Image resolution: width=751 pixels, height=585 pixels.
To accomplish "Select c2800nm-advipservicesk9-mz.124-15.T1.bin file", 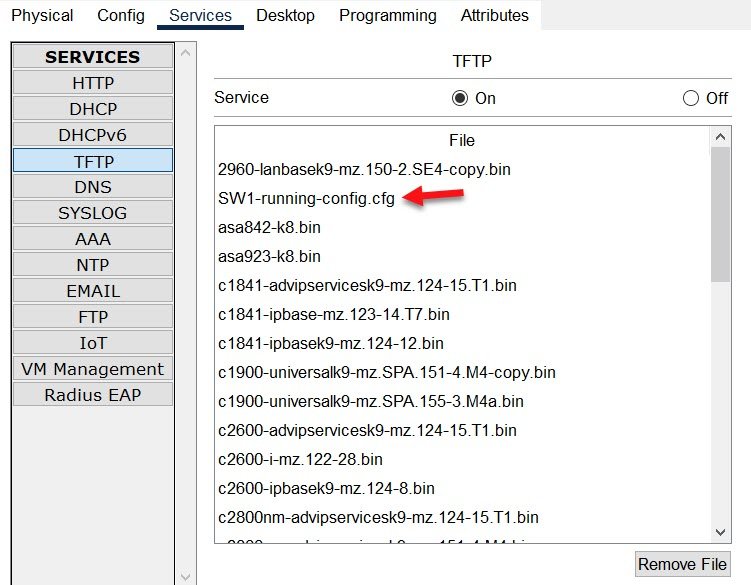I will (x=378, y=517).
